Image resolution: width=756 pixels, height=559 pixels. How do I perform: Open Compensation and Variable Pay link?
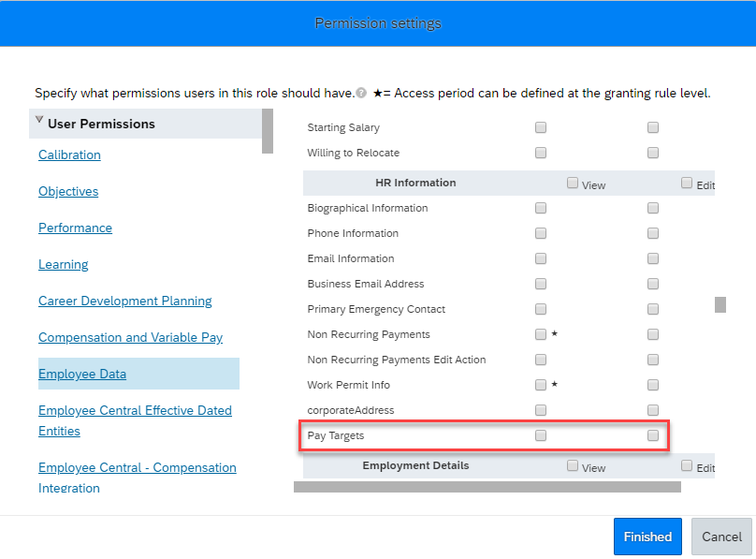130,338
